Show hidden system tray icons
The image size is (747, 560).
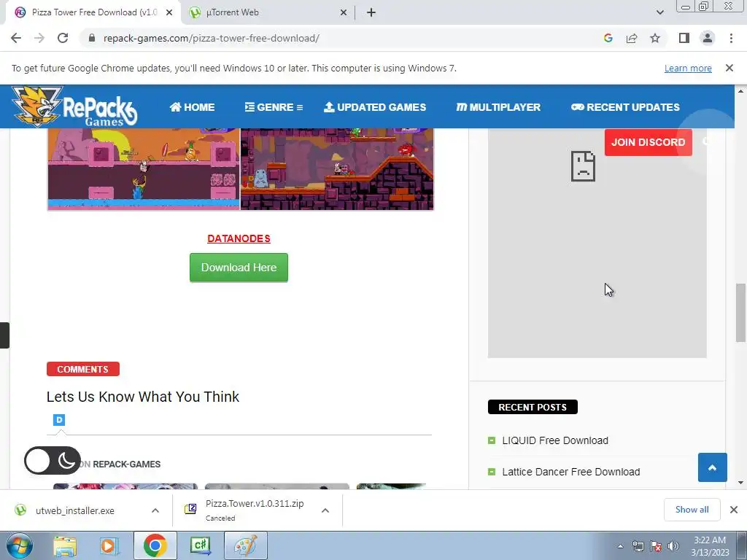620,546
